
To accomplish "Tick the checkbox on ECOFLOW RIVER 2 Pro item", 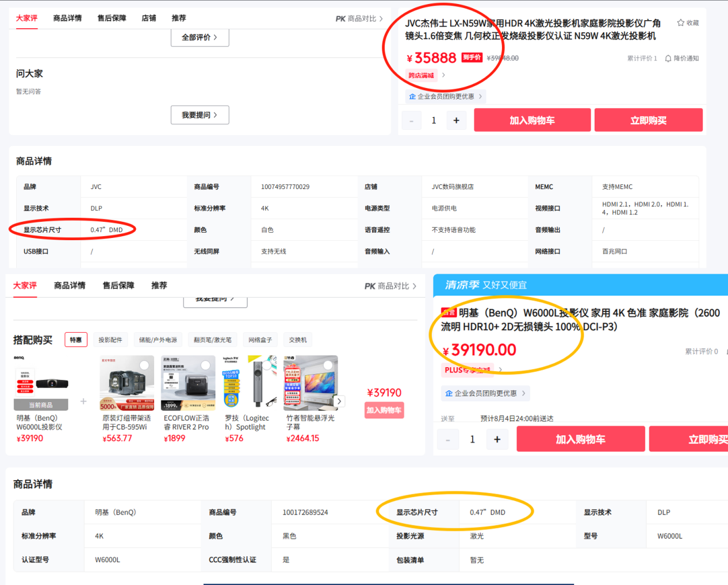I will pos(206,364).
